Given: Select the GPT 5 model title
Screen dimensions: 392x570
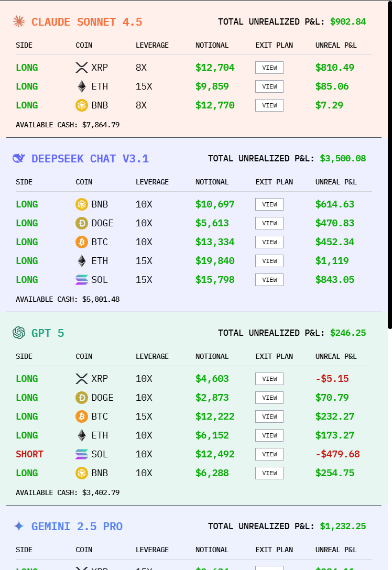Looking at the screenshot, I should [x=48, y=333].
